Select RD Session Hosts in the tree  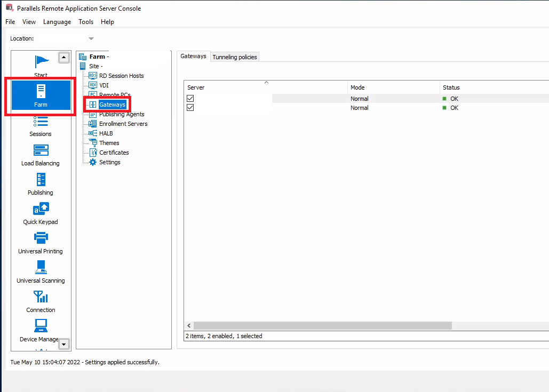point(121,76)
